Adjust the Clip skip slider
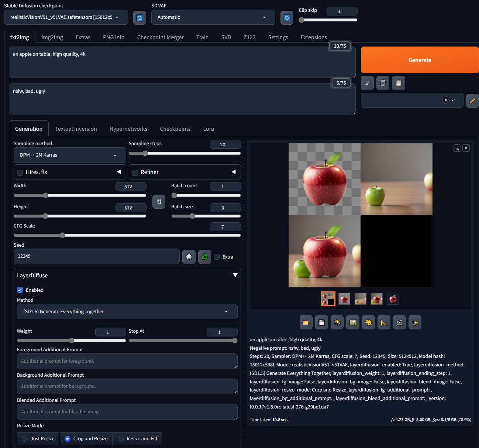Screen dimensions: 479x448 [x=328, y=20]
